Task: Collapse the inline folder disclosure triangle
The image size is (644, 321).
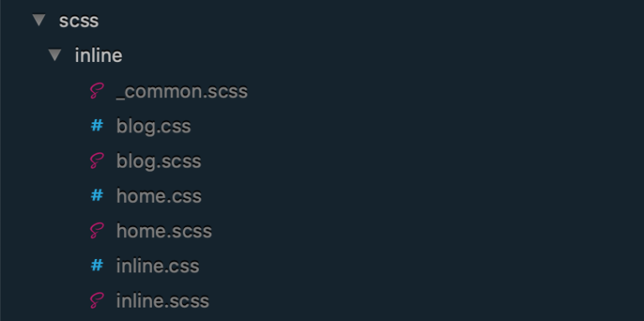Action: click(55, 55)
